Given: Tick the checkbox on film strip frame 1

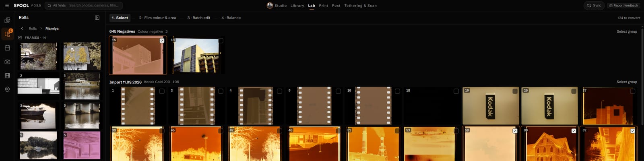Looking at the screenshot, I should pos(162,91).
